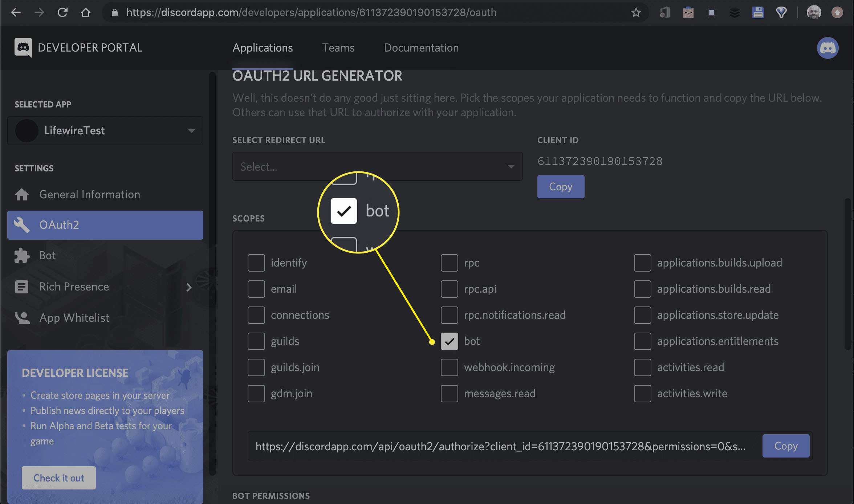Enable the applications.store.update checkbox
854x504 pixels.
coord(643,315)
